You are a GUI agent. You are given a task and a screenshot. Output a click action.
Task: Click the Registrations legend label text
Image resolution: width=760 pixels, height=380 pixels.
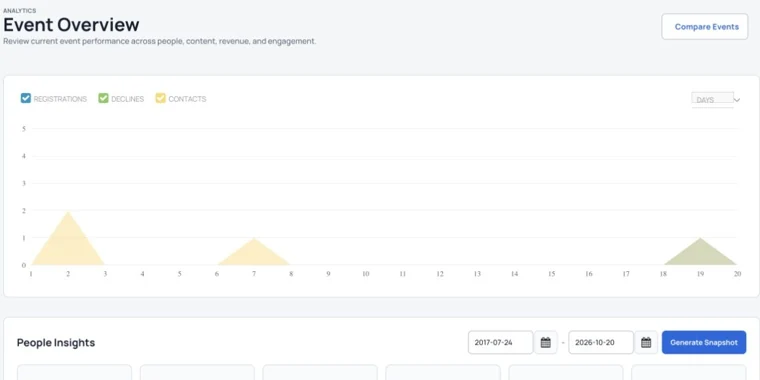click(x=60, y=99)
